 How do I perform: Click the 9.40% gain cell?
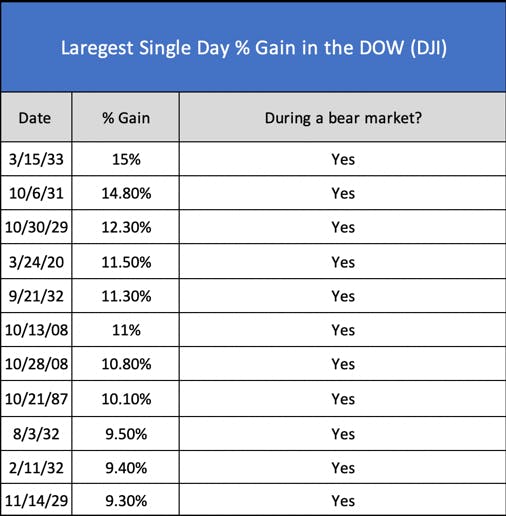[x=126, y=468]
